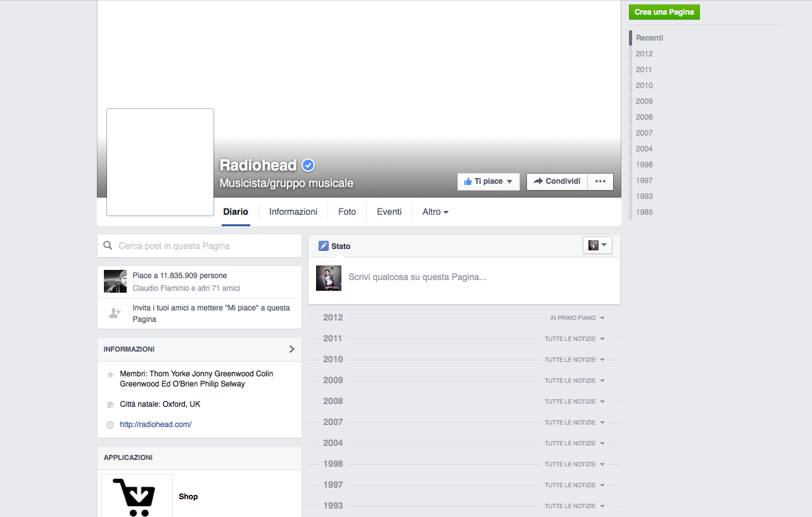Open the Informazioni section chevron arrow
Image resolution: width=812 pixels, height=517 pixels.
291,349
